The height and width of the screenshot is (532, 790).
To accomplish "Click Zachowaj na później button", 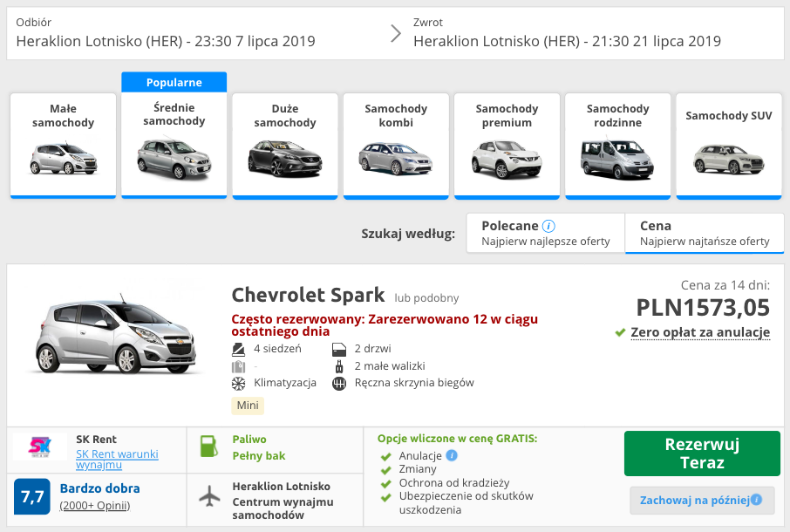I will pyautogui.click(x=702, y=501).
